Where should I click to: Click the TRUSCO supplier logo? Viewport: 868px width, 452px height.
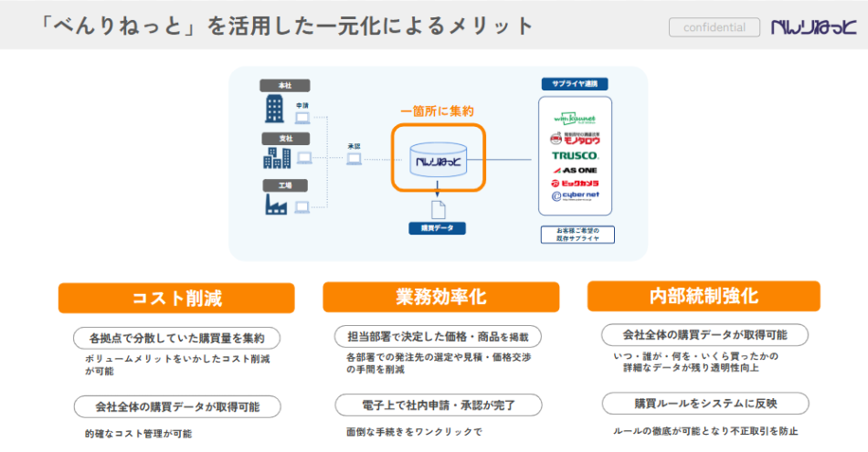575,155
